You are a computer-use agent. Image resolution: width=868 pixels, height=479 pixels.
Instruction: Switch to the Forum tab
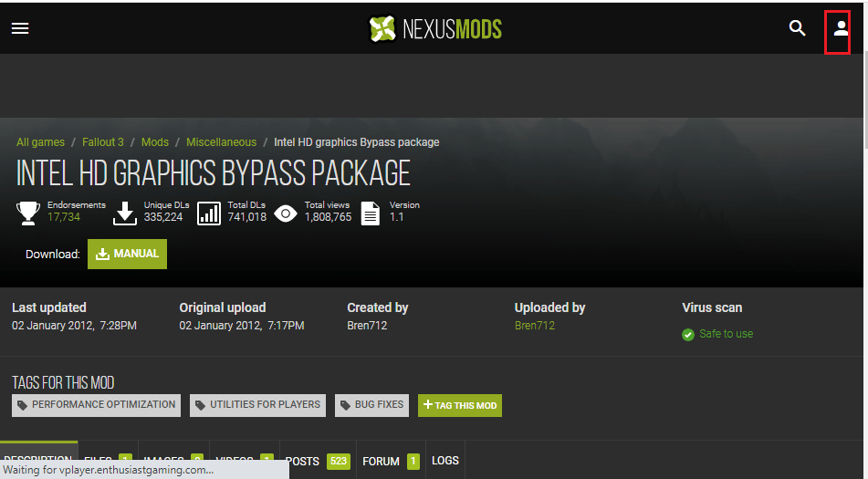click(391, 461)
